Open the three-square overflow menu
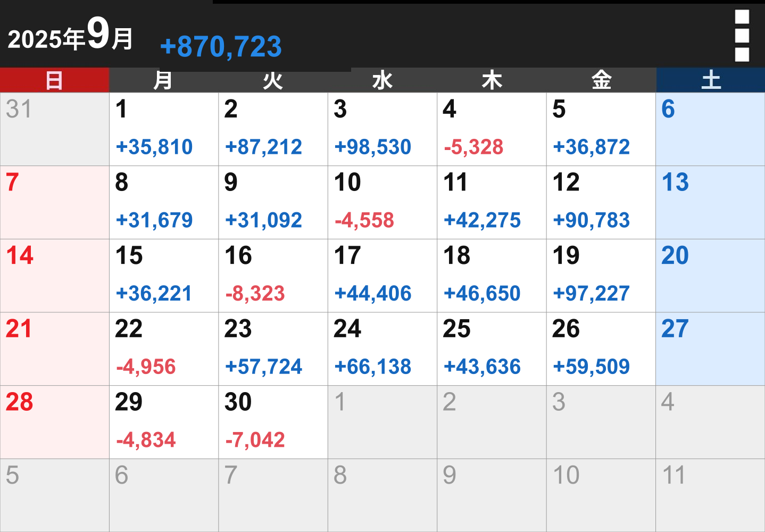This screenshot has height=532, width=765. tap(742, 36)
